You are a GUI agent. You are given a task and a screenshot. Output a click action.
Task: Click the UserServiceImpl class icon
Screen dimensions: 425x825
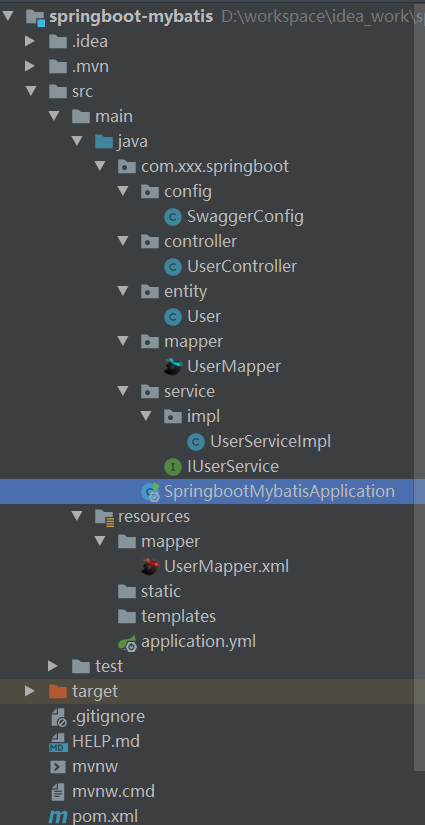(x=196, y=442)
